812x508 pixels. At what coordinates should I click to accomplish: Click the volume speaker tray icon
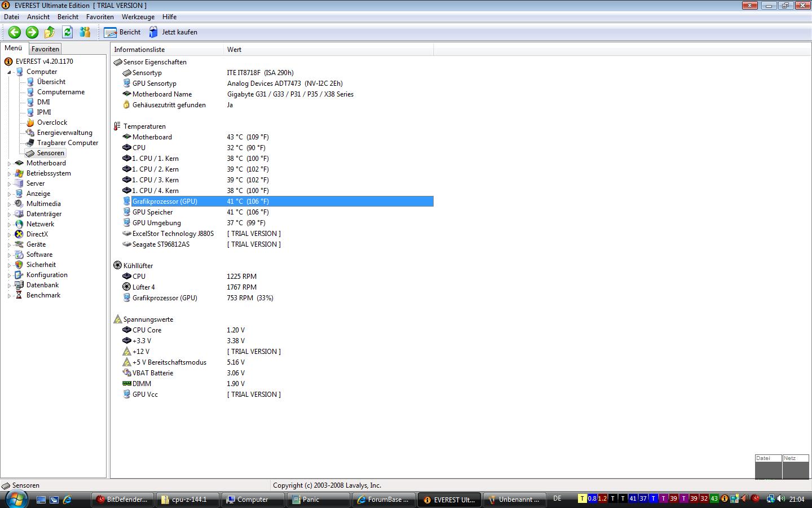(781, 499)
